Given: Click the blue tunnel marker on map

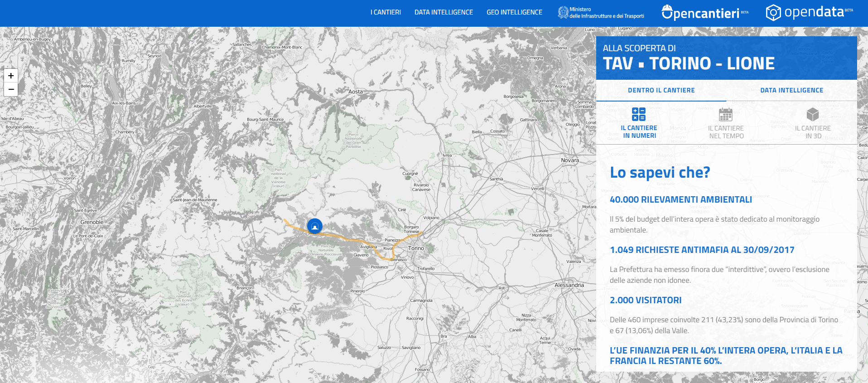Looking at the screenshot, I should pyautogui.click(x=314, y=225).
